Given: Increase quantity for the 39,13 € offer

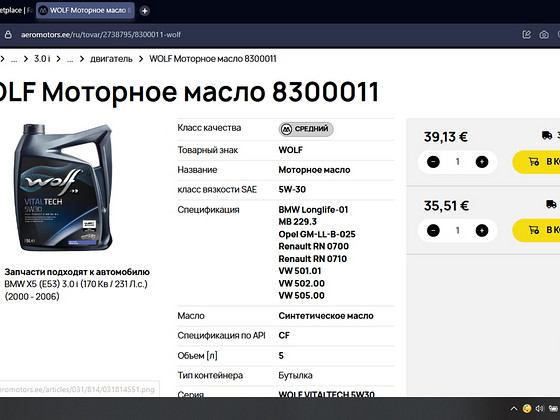Looking at the screenshot, I should 482,162.
